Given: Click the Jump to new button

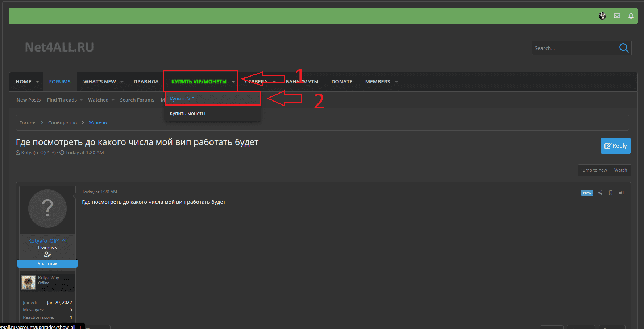Looking at the screenshot, I should (x=594, y=170).
